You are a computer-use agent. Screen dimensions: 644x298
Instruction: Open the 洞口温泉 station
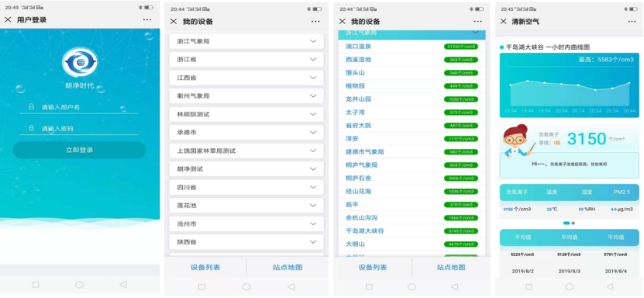412,47
